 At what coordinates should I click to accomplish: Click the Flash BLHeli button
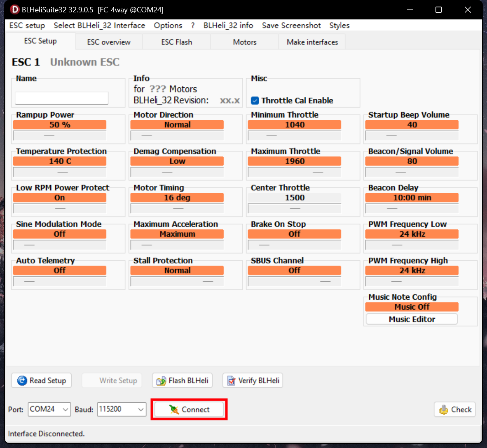tap(182, 380)
